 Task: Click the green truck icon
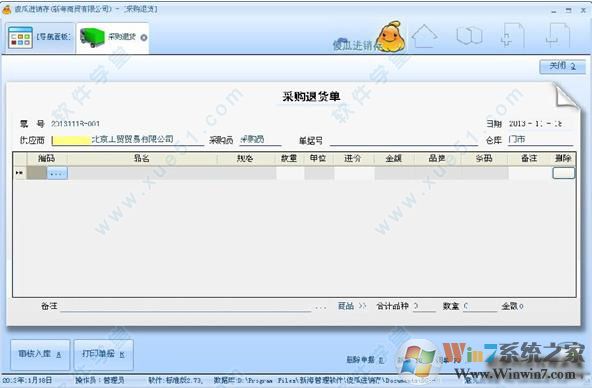click(x=92, y=38)
